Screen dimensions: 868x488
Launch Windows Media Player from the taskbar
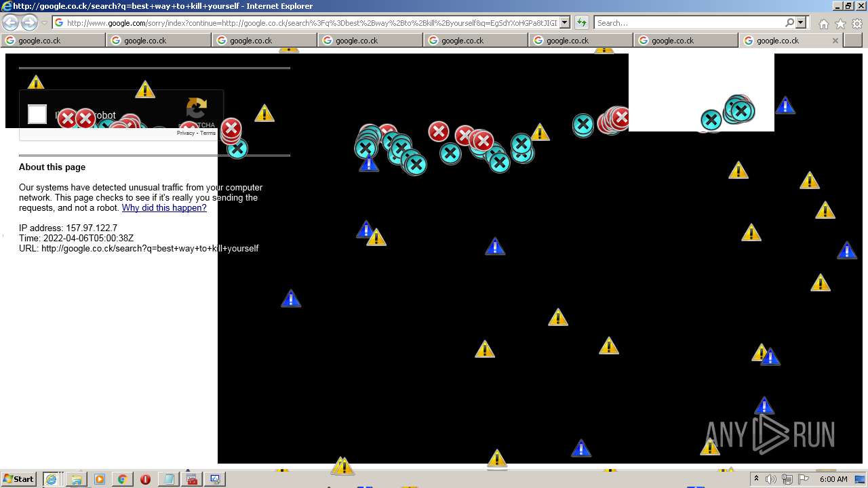click(100, 479)
